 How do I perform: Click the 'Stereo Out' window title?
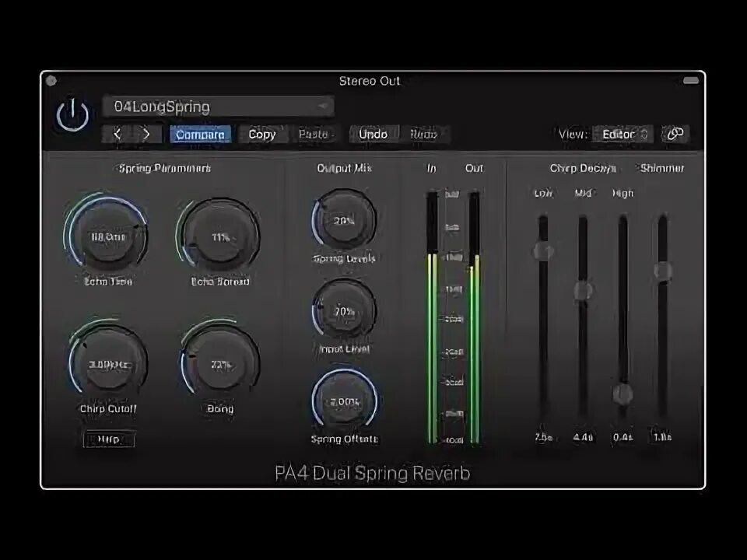[369, 81]
